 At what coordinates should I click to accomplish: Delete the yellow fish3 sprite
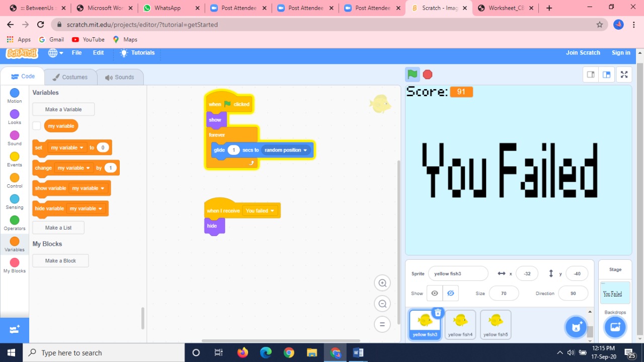pyautogui.click(x=438, y=313)
